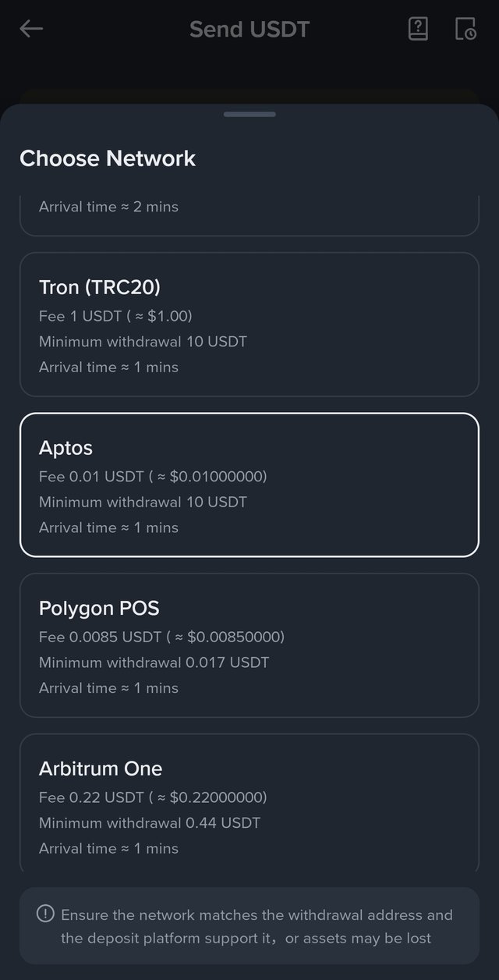The height and width of the screenshot is (980, 499).
Task: Click the network mismatch warning notice text
Action: click(x=257, y=926)
